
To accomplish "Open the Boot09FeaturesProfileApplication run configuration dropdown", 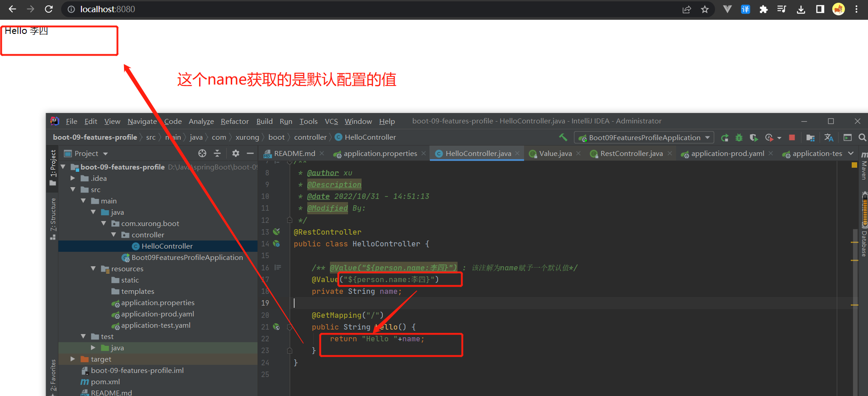I will click(x=644, y=137).
